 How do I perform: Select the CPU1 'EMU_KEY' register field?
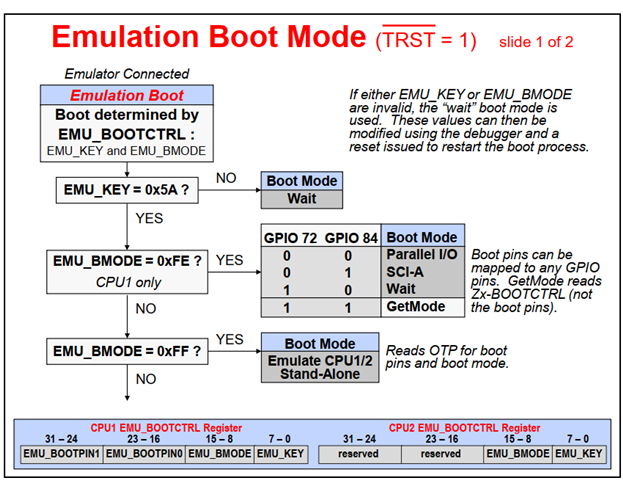coord(281,454)
